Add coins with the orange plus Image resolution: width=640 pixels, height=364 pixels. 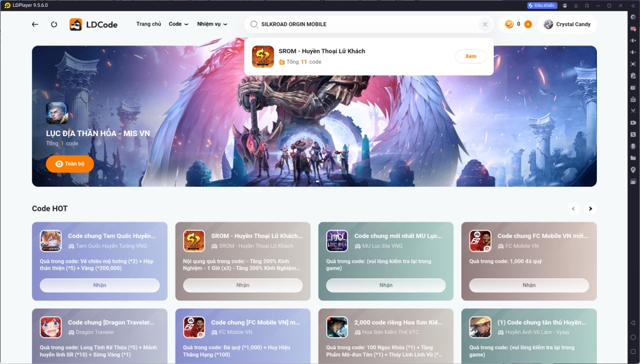(x=527, y=24)
